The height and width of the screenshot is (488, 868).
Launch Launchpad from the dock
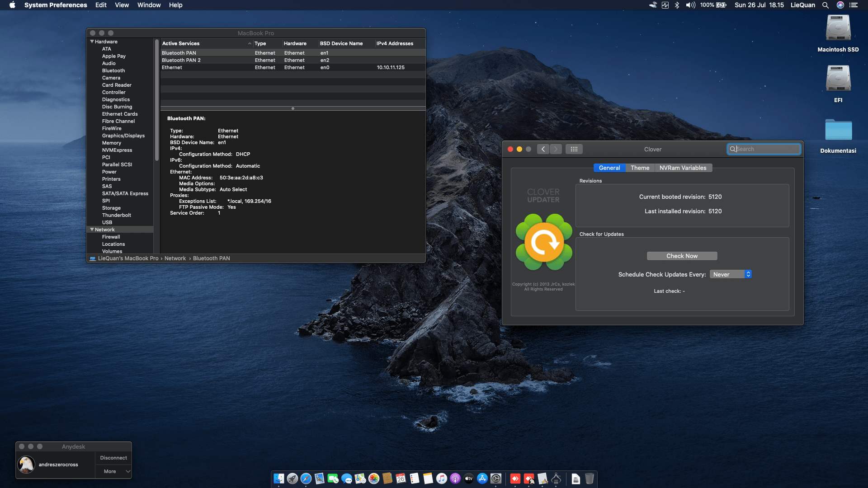(x=292, y=479)
